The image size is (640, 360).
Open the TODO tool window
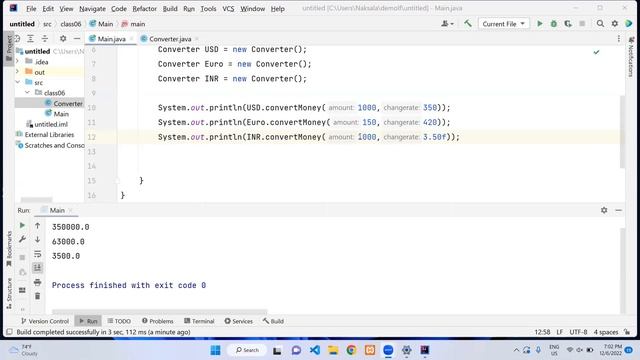119,321
